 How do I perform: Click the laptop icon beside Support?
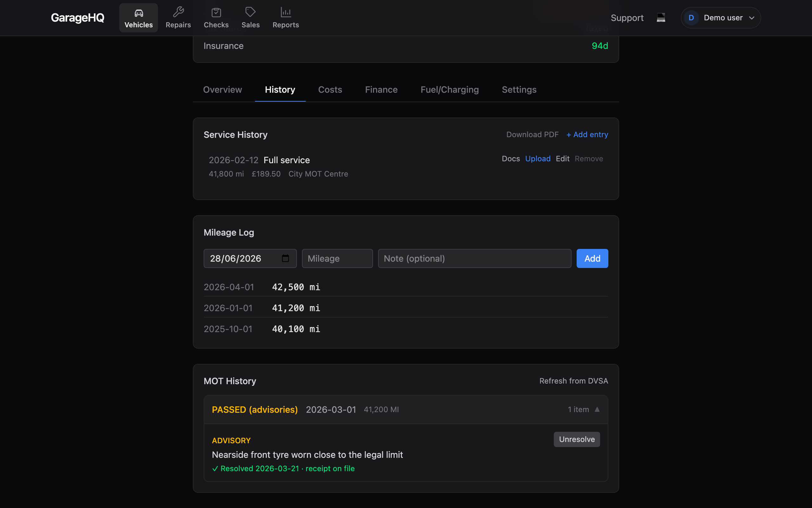click(661, 17)
